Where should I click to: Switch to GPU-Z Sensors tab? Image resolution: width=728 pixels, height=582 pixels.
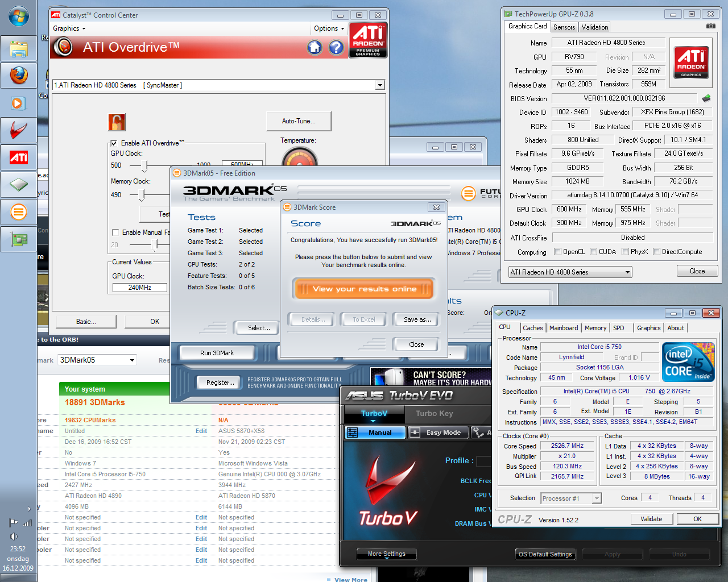[564, 27]
